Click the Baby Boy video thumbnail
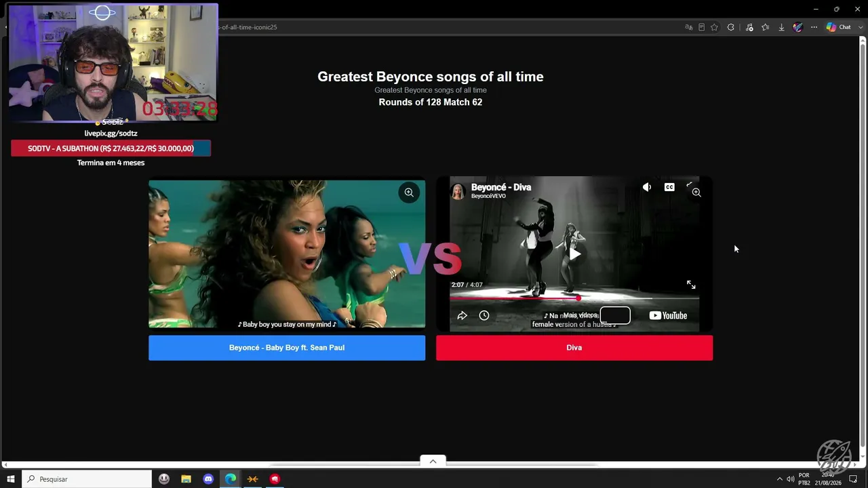The image size is (868, 488). pyautogui.click(x=287, y=253)
